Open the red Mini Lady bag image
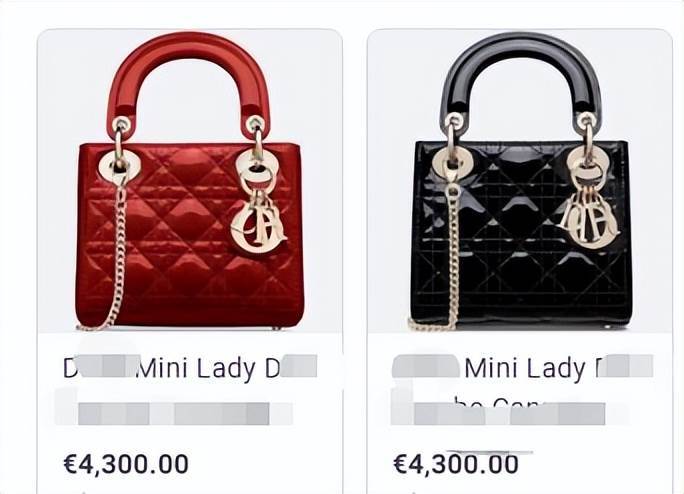684x494 pixels. tap(190, 181)
